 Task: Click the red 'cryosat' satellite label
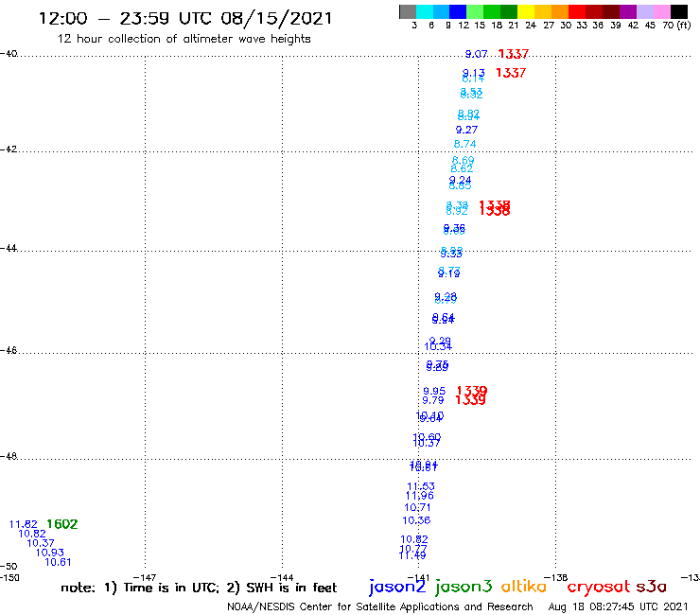coord(598,587)
